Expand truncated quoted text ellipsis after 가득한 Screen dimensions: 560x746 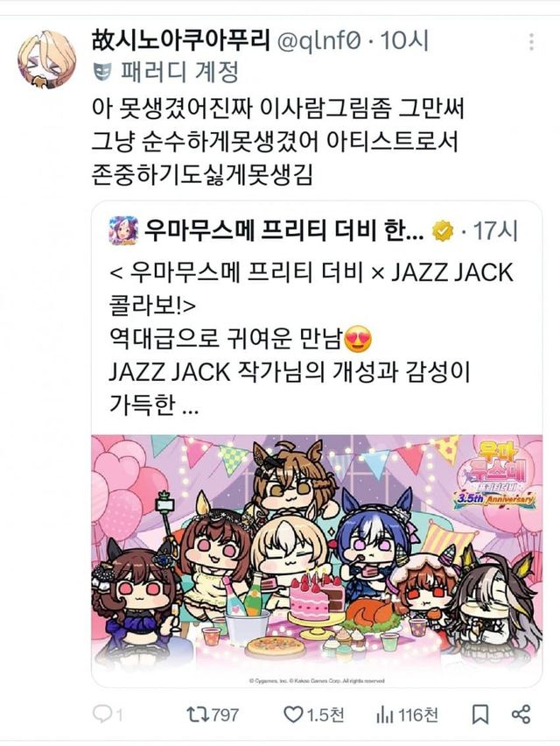(191, 409)
